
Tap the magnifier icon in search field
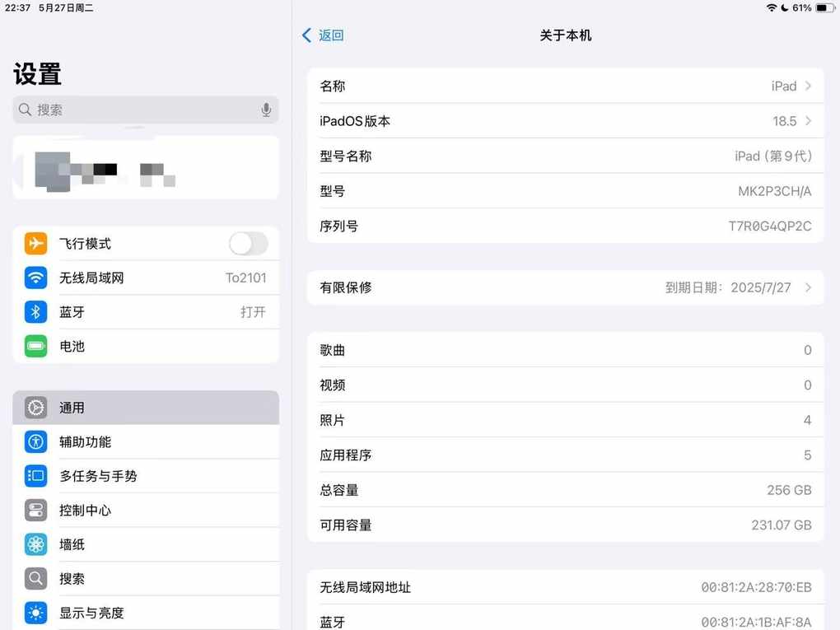25,110
